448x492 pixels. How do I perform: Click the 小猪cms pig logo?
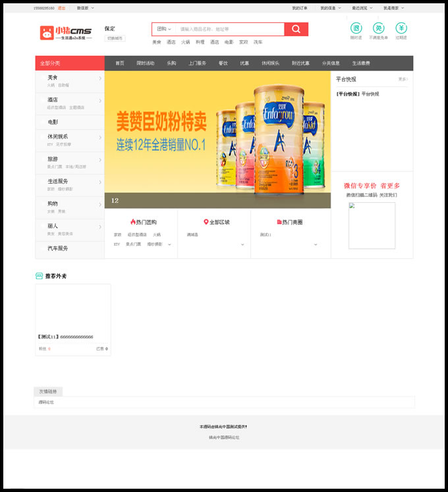click(x=66, y=33)
